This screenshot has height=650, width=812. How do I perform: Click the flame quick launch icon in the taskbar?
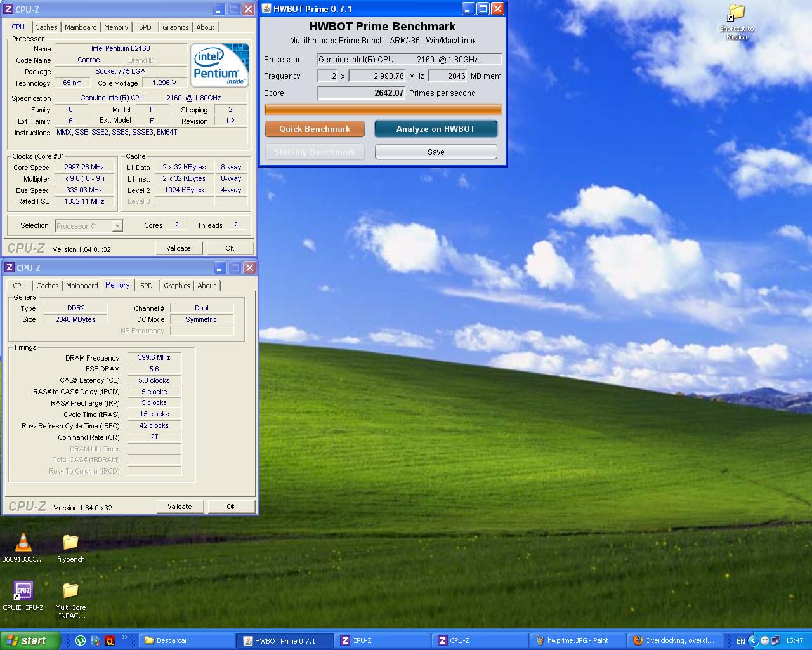tap(109, 640)
